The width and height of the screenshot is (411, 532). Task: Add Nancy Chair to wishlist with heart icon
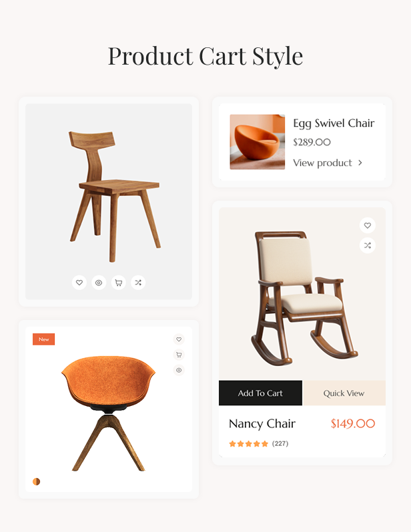pyautogui.click(x=368, y=225)
